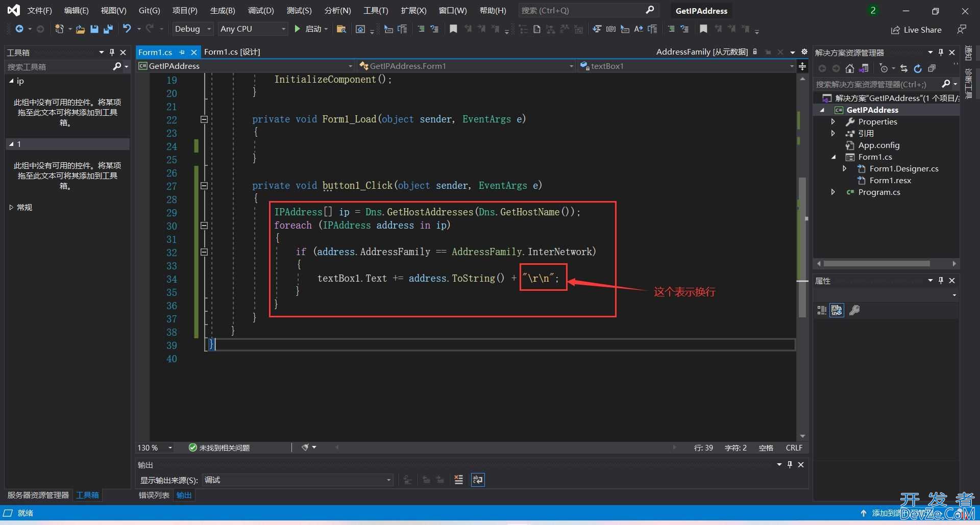Open the 130 % zoom dropdown
This screenshot has width=980, height=525.
pyautogui.click(x=155, y=447)
